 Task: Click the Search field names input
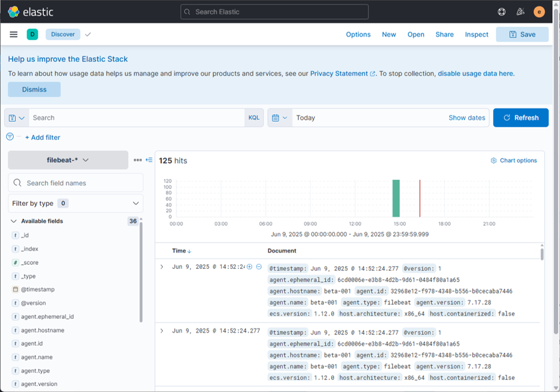tap(76, 183)
